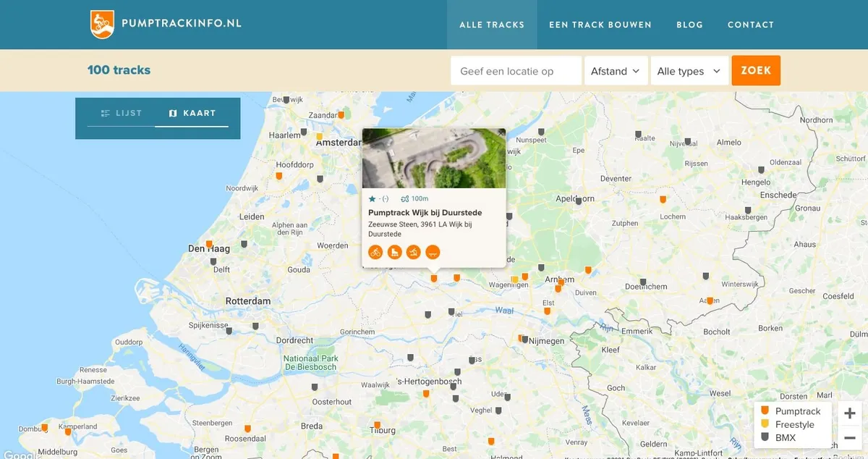Click the Pumptrackinfo.nl shield logo

click(102, 24)
